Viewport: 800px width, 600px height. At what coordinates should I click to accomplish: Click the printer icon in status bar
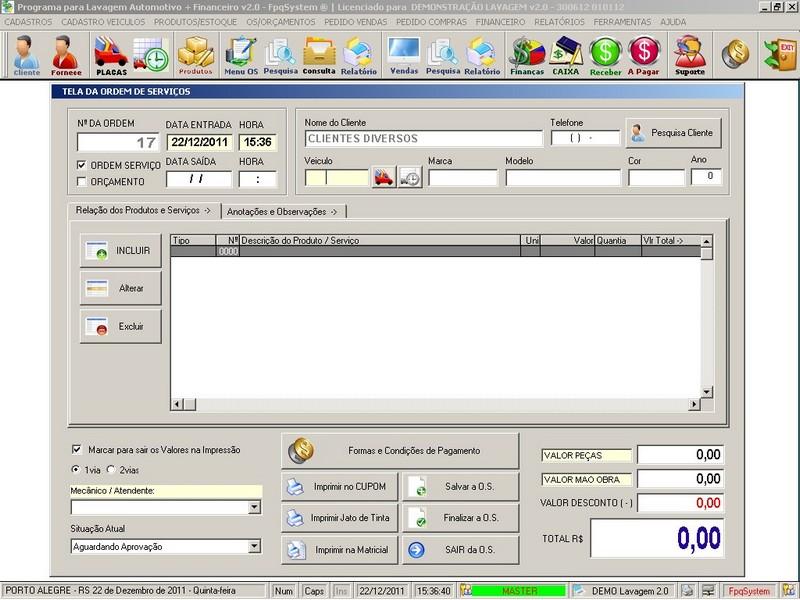[x=687, y=590]
